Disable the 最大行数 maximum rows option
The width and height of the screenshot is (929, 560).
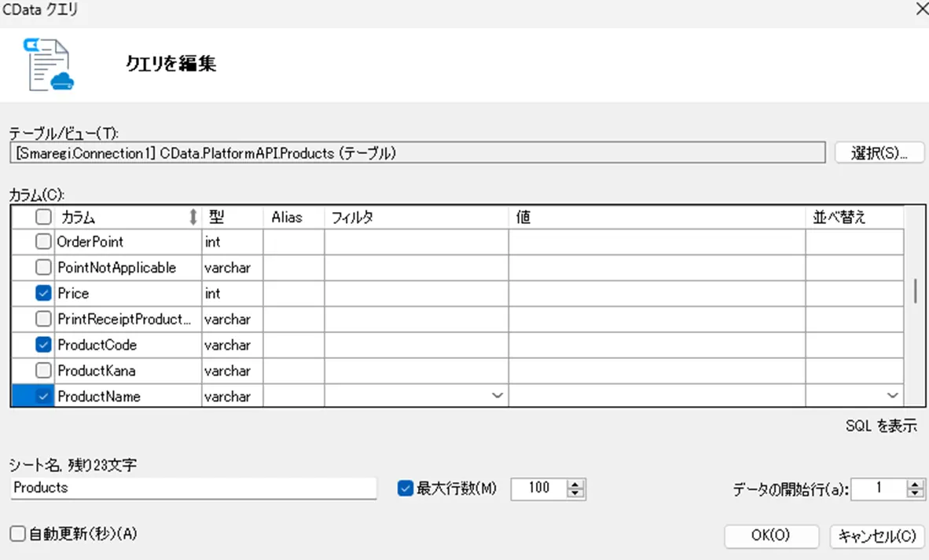click(406, 488)
